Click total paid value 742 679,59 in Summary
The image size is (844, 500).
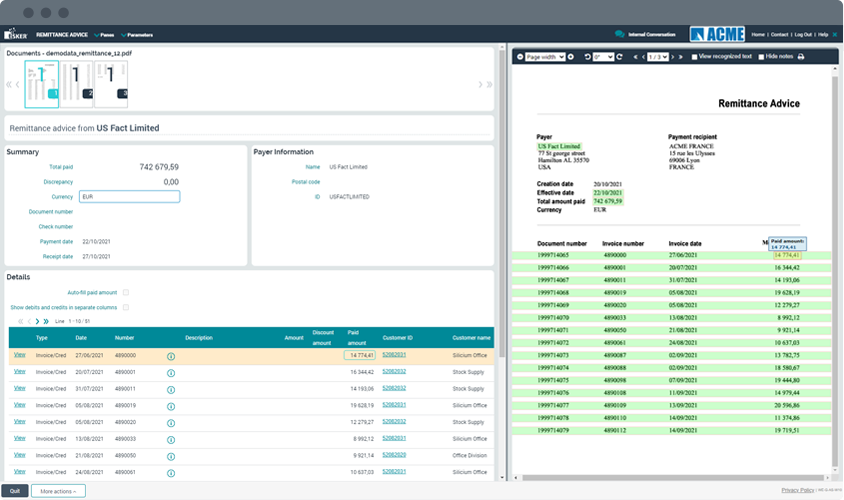click(159, 167)
